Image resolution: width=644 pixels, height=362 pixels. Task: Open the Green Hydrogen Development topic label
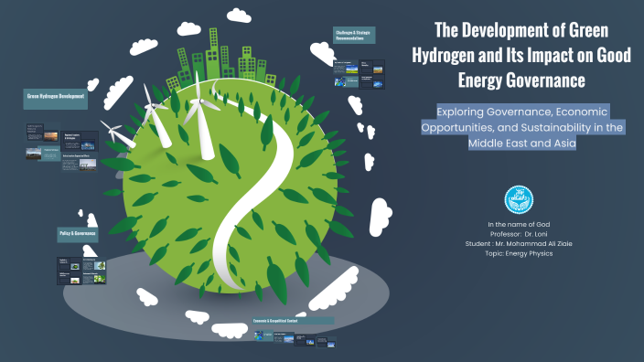(x=56, y=99)
